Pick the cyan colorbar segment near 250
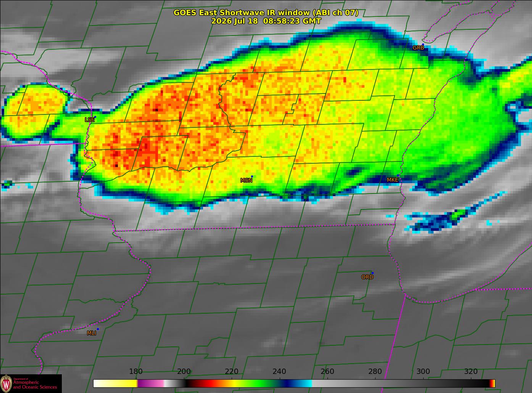532x393 pixels. point(304,383)
